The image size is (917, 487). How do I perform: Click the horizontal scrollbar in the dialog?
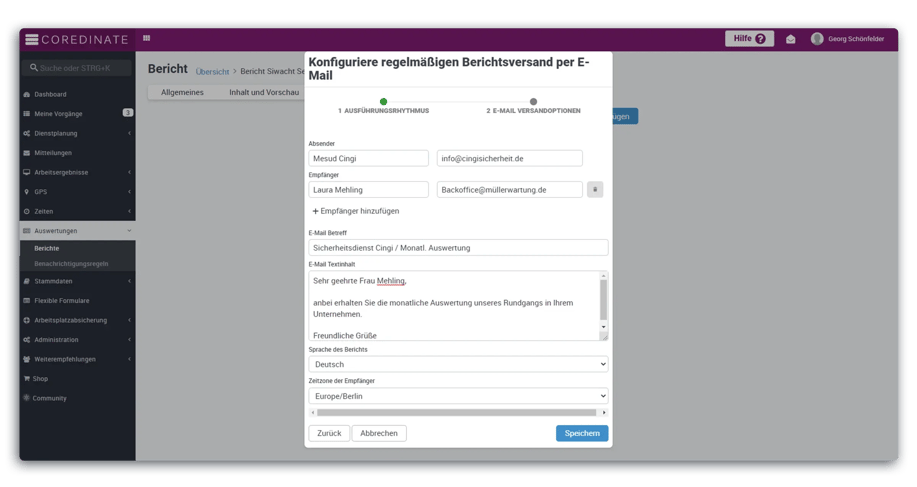pos(458,412)
